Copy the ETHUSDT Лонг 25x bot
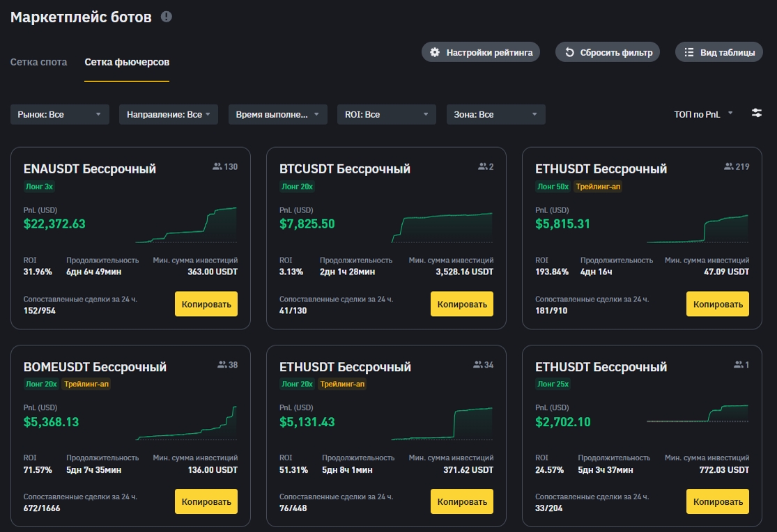 pos(718,501)
